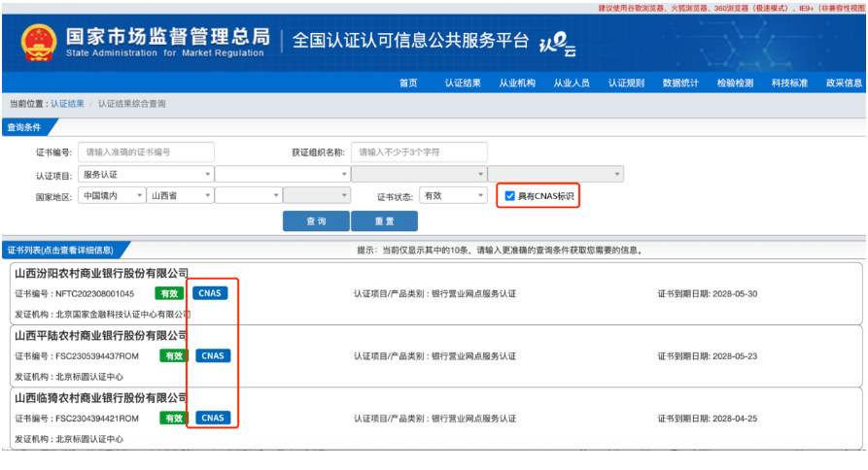Click the 证书编号 input field

click(x=146, y=152)
